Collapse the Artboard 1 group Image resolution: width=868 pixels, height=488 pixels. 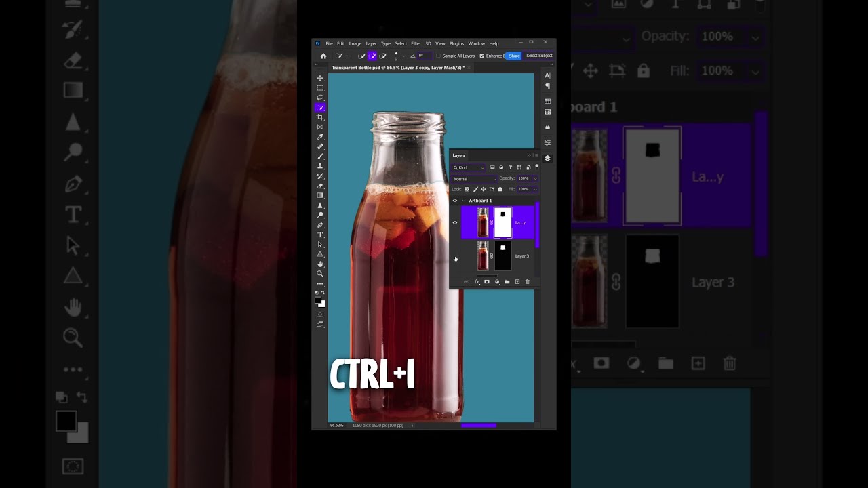pyautogui.click(x=464, y=201)
